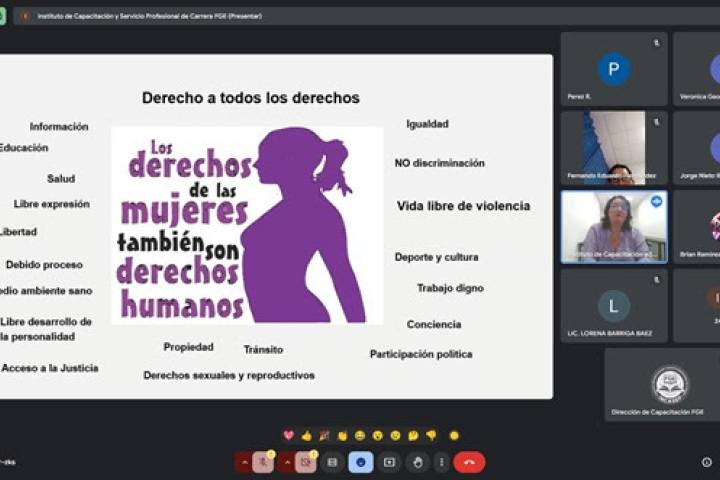Click the present screen icon
The width and height of the screenshot is (720, 480).
pyautogui.click(x=389, y=462)
